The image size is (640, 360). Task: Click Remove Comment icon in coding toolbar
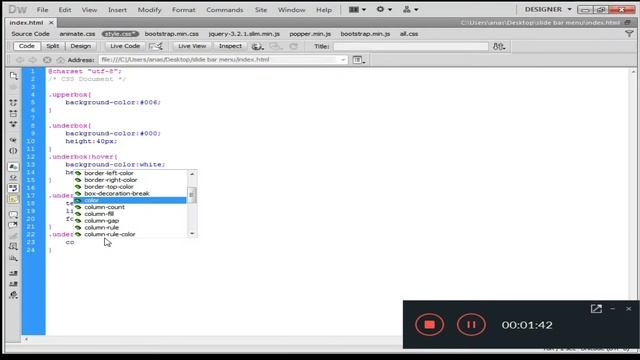pyautogui.click(x=13, y=225)
